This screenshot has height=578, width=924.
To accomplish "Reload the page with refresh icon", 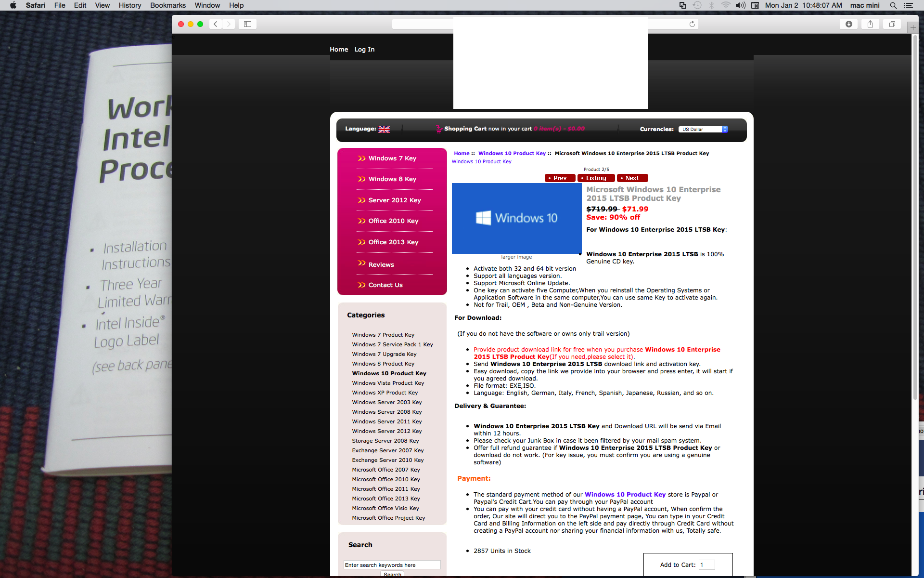I will [x=692, y=24].
